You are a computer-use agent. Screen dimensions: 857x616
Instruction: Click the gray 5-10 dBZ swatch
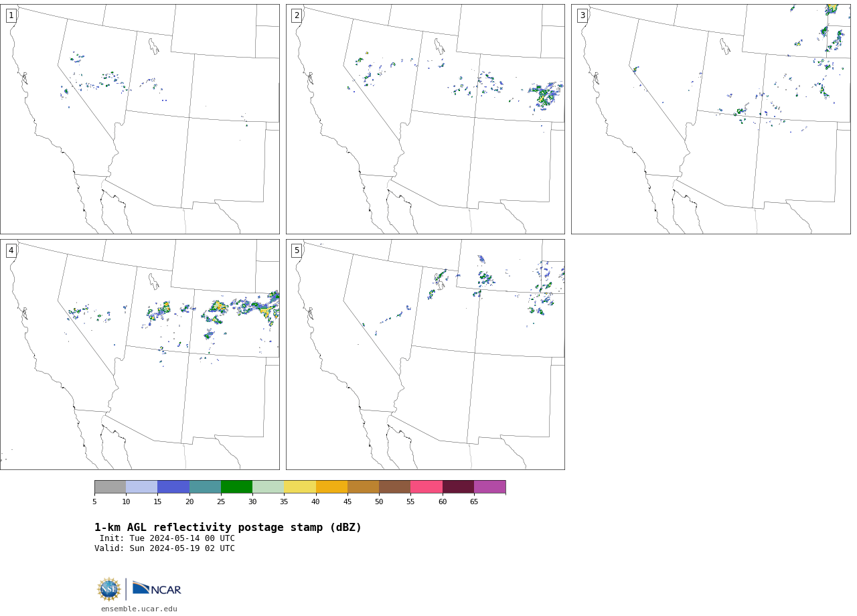click(x=110, y=487)
